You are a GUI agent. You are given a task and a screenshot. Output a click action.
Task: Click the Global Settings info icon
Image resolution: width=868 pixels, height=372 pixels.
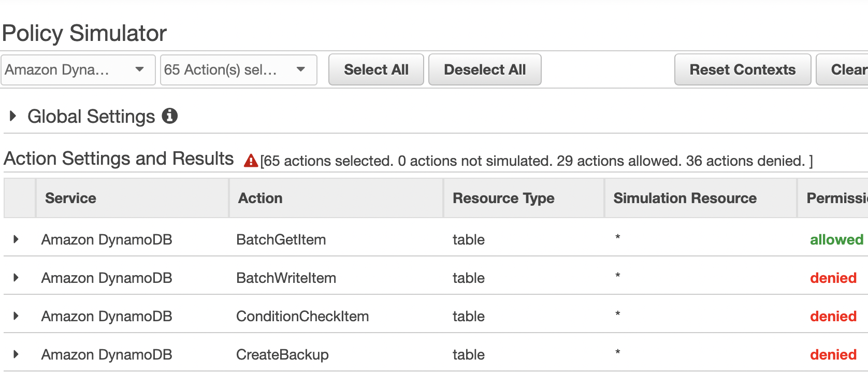tap(169, 116)
